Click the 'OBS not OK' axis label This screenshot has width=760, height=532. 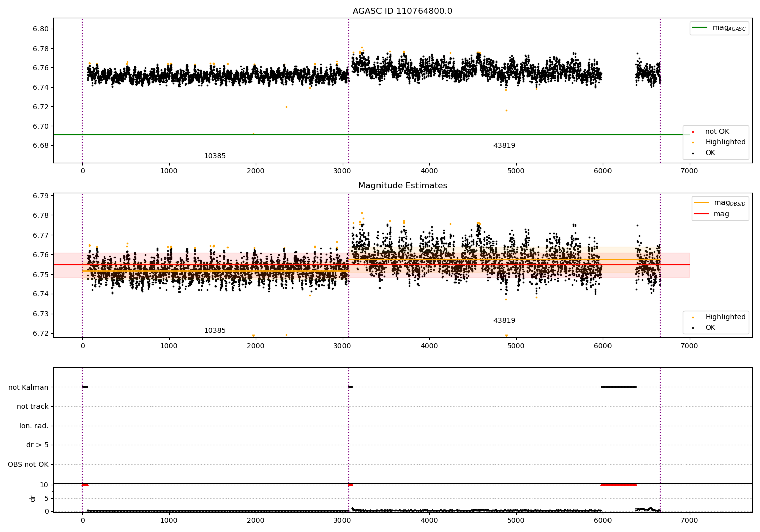coord(28,464)
